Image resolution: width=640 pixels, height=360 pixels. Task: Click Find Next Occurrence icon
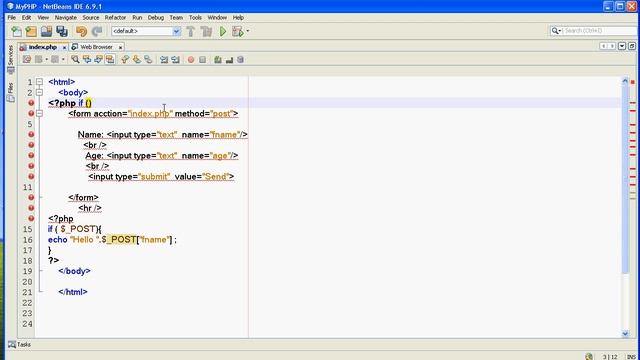(98, 60)
